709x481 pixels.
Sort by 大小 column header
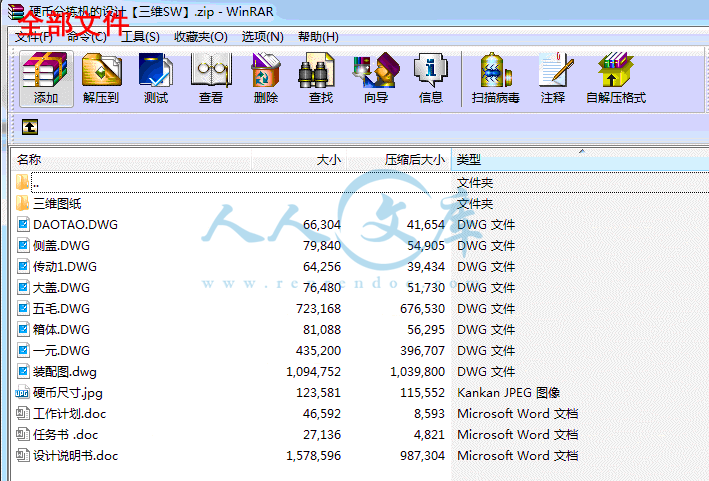coord(299,160)
